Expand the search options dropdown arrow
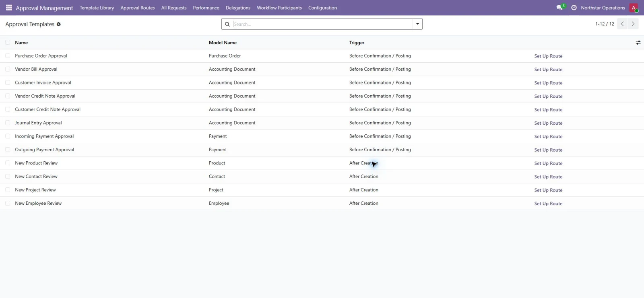This screenshot has height=298, width=644. pyautogui.click(x=417, y=24)
